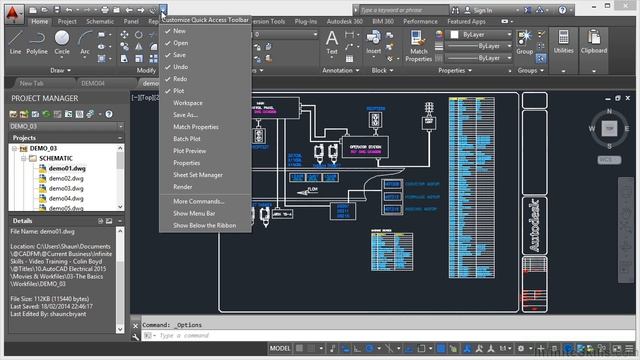
Task: Click the status bar customization menu icon
Action: pos(629,349)
